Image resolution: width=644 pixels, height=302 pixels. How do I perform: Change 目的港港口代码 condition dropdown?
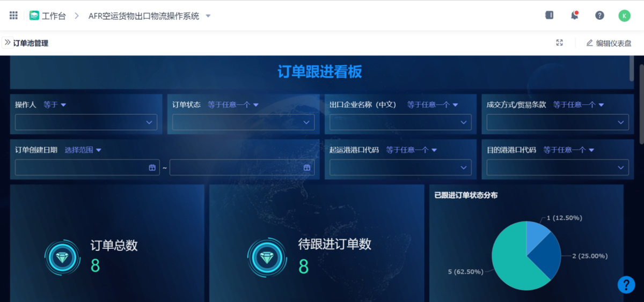(x=569, y=150)
